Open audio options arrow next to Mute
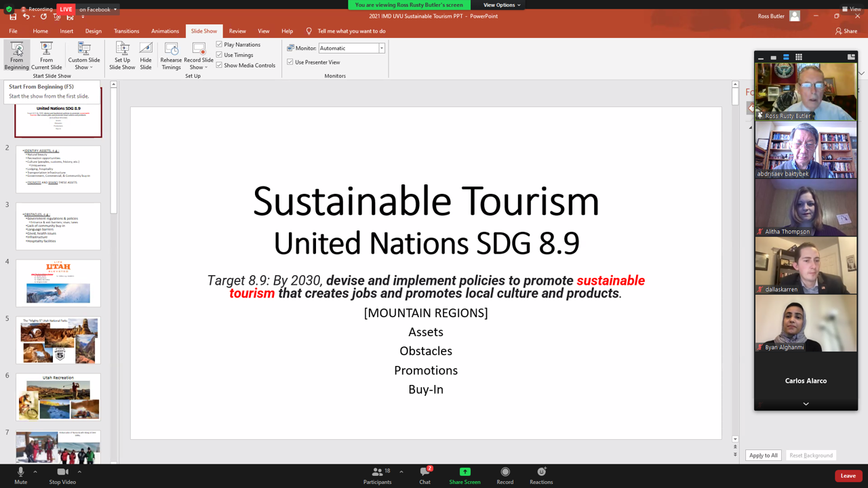Viewport: 868px width, 488px height. [x=35, y=472]
